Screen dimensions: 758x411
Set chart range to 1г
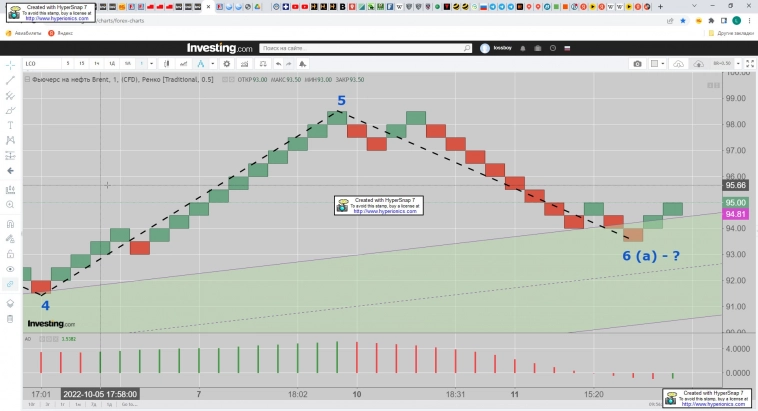click(62, 404)
